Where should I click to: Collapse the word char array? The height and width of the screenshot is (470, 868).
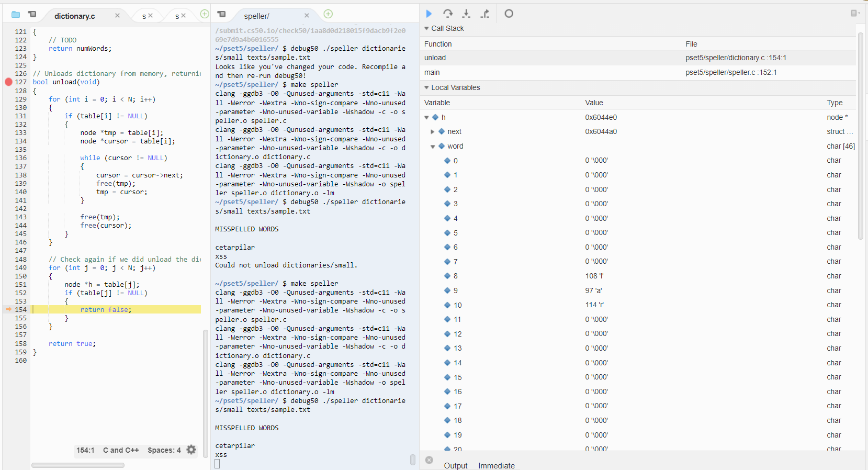click(433, 147)
